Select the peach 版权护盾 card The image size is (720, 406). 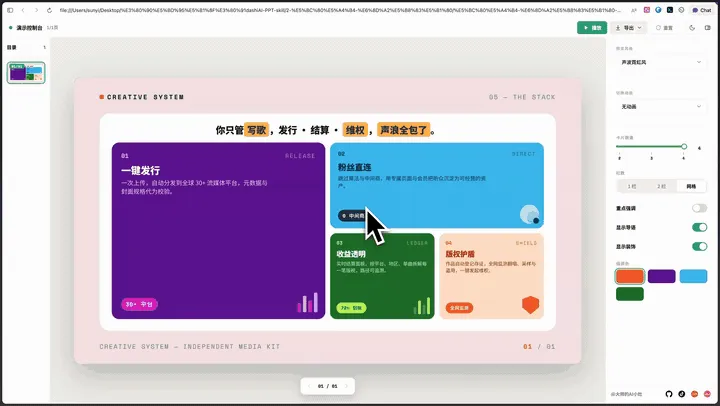491,276
